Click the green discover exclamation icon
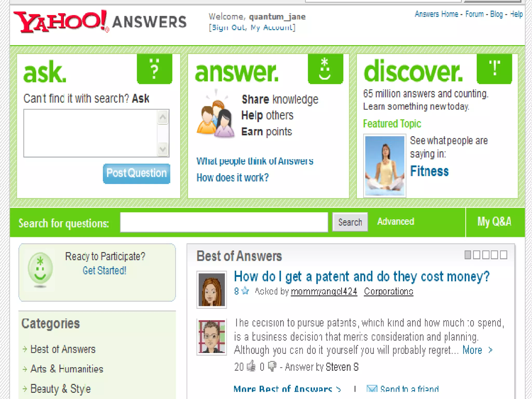This screenshot has width=532, height=399. (494, 69)
